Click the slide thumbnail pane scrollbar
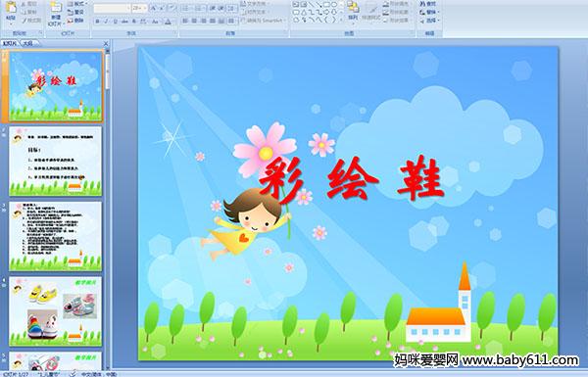 pos(108,209)
